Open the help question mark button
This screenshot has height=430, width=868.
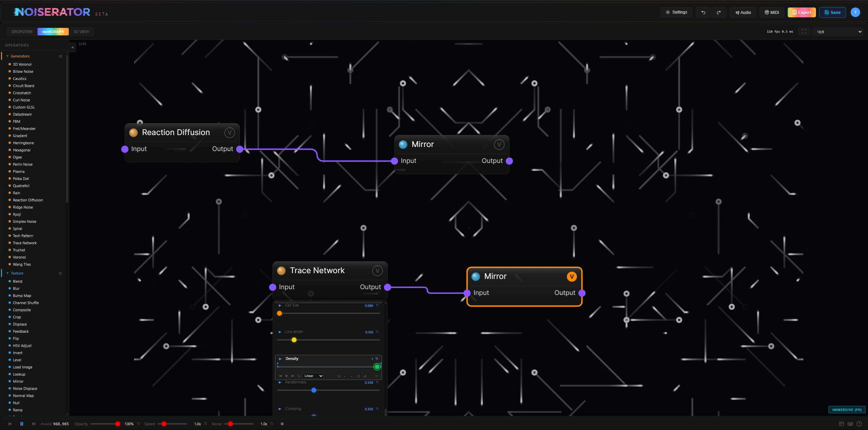pos(855,12)
